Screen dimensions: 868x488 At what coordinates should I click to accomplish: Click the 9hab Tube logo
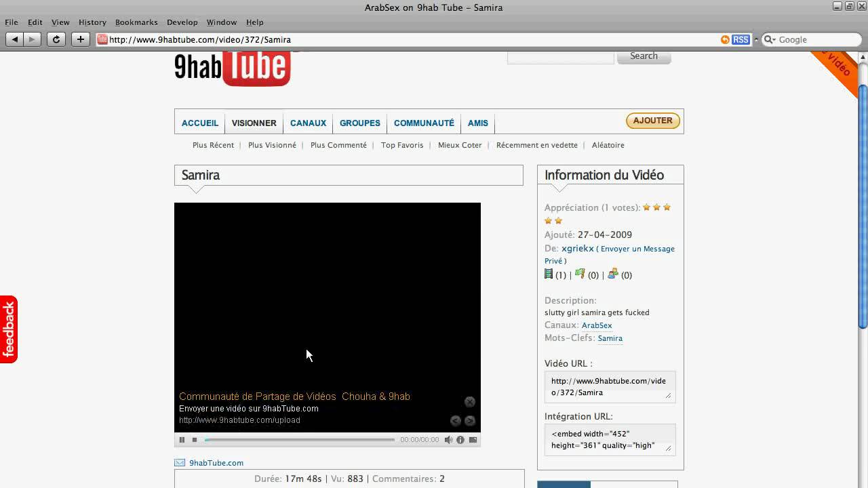pos(233,68)
